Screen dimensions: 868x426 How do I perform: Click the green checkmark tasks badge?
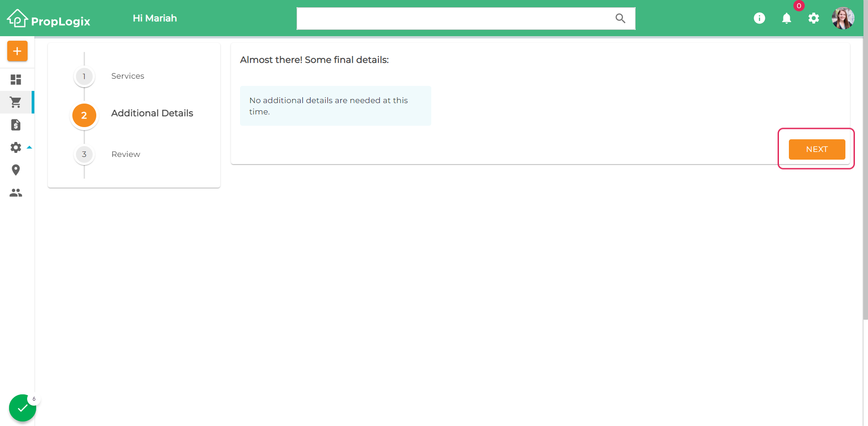(22, 408)
